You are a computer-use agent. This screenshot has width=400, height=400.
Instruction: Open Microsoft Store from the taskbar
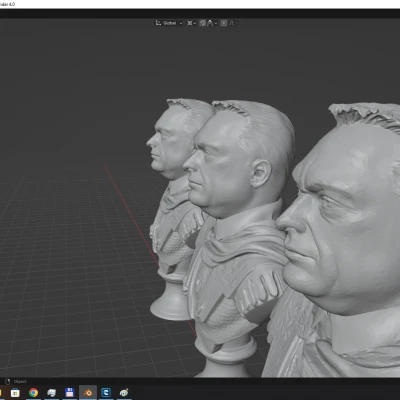point(15,393)
